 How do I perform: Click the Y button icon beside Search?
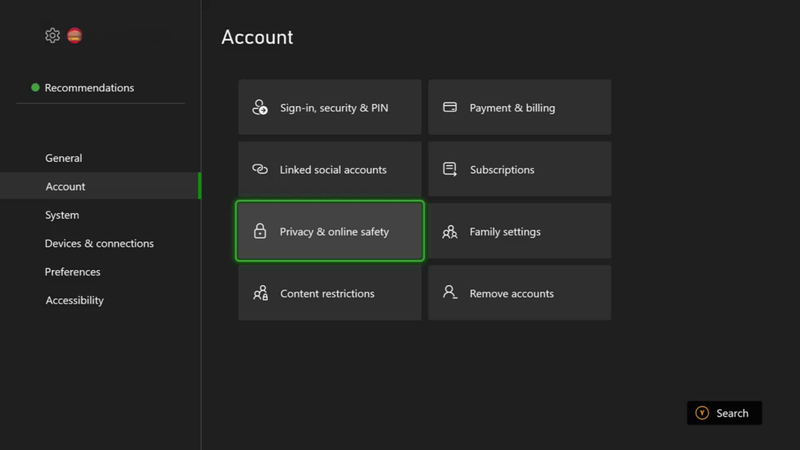pyautogui.click(x=702, y=413)
